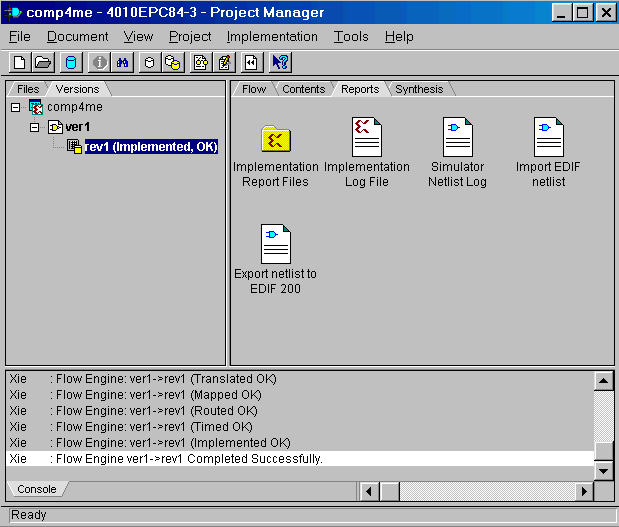The height and width of the screenshot is (527, 619).
Task: Open the Tools menu
Action: [351, 37]
